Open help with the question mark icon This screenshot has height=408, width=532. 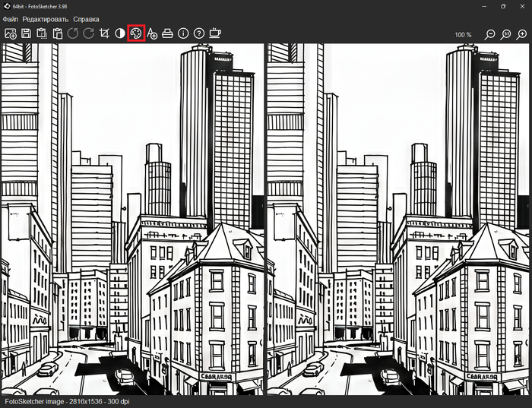[199, 33]
